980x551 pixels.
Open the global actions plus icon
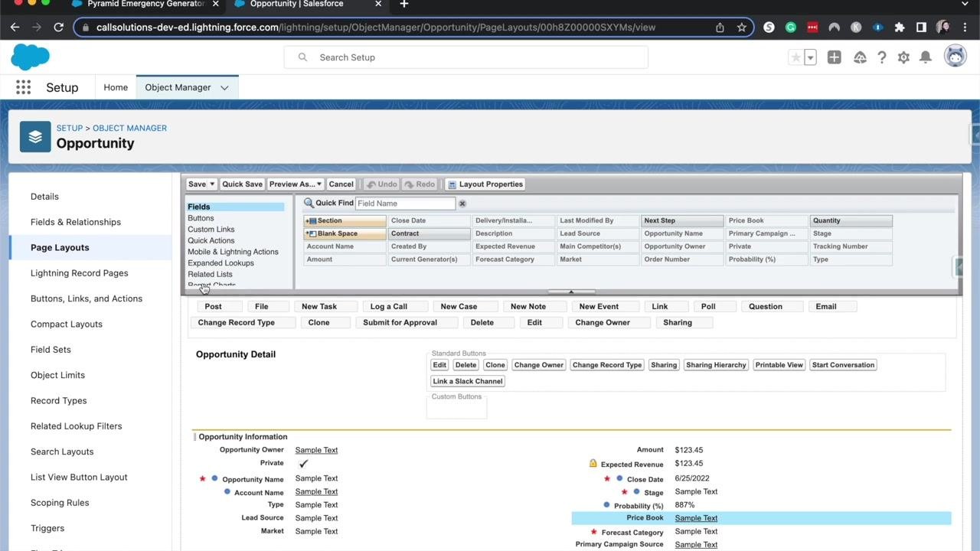pos(835,57)
